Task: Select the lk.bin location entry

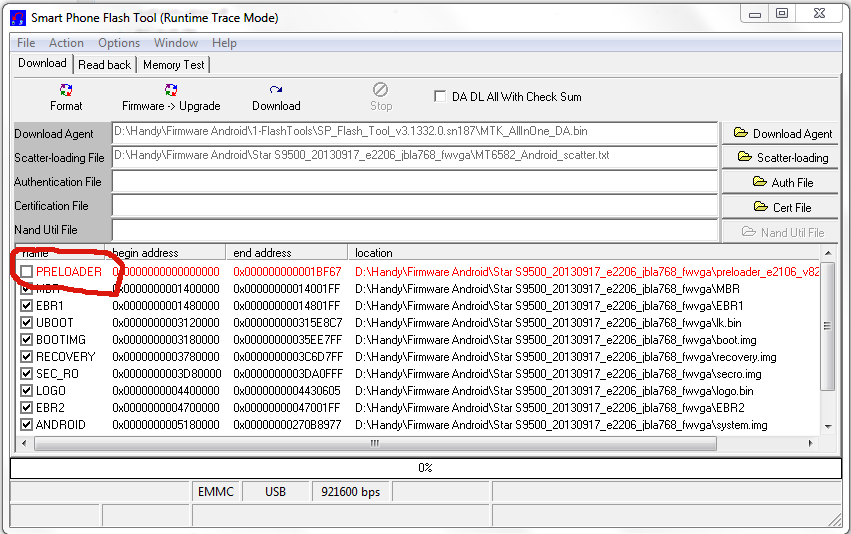Action: tap(548, 323)
